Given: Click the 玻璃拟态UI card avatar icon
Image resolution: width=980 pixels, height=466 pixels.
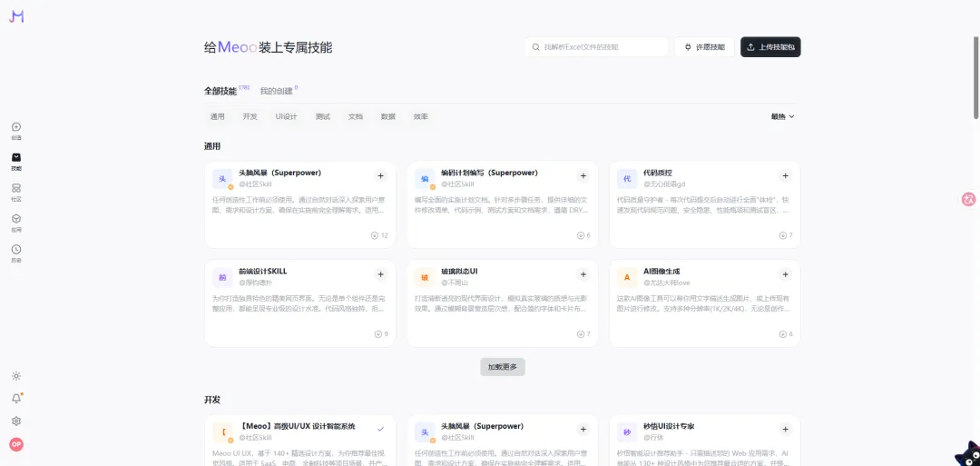Looking at the screenshot, I should [x=425, y=278].
